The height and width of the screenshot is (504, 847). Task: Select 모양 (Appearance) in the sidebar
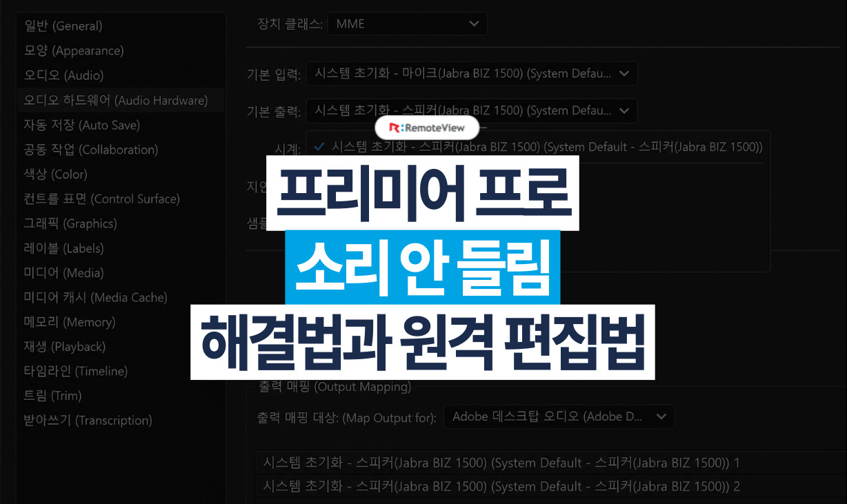tap(74, 51)
